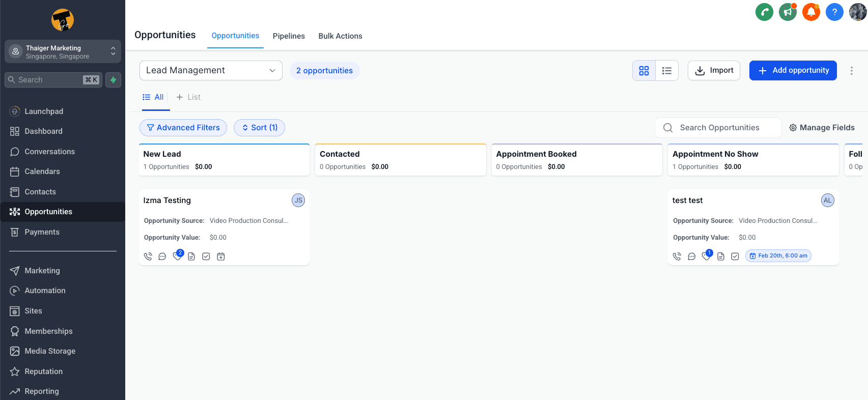Open the megaphone announcements icon
Image resolution: width=868 pixels, height=400 pixels.
coord(788,12)
